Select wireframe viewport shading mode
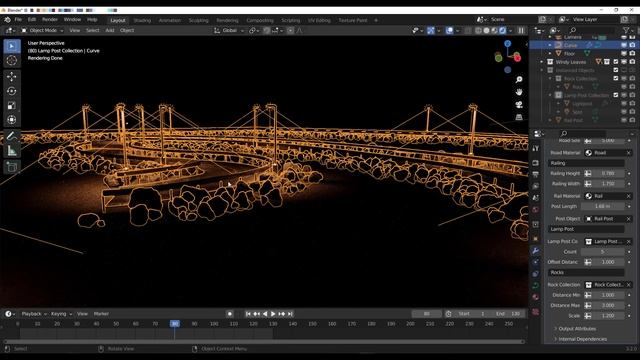This screenshot has width=640, height=360. point(478,31)
